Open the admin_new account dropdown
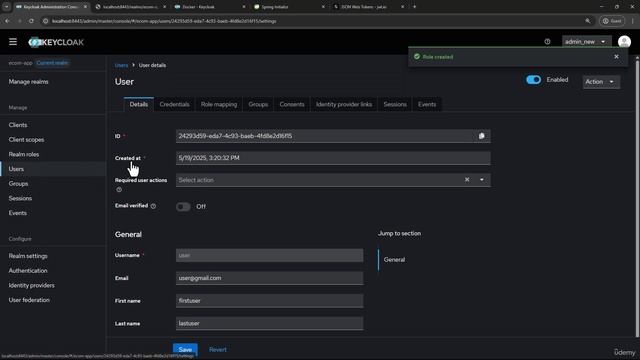This screenshot has height=360, width=640. pyautogui.click(x=586, y=42)
